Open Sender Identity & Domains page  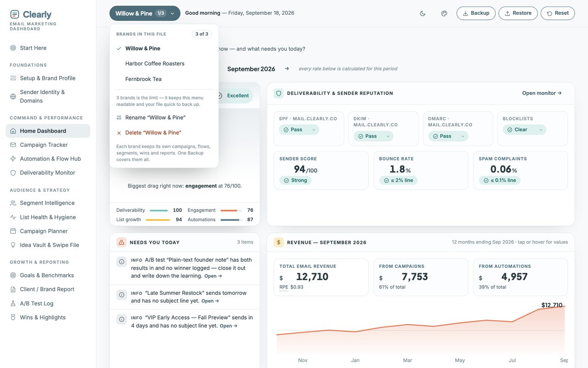48,96
